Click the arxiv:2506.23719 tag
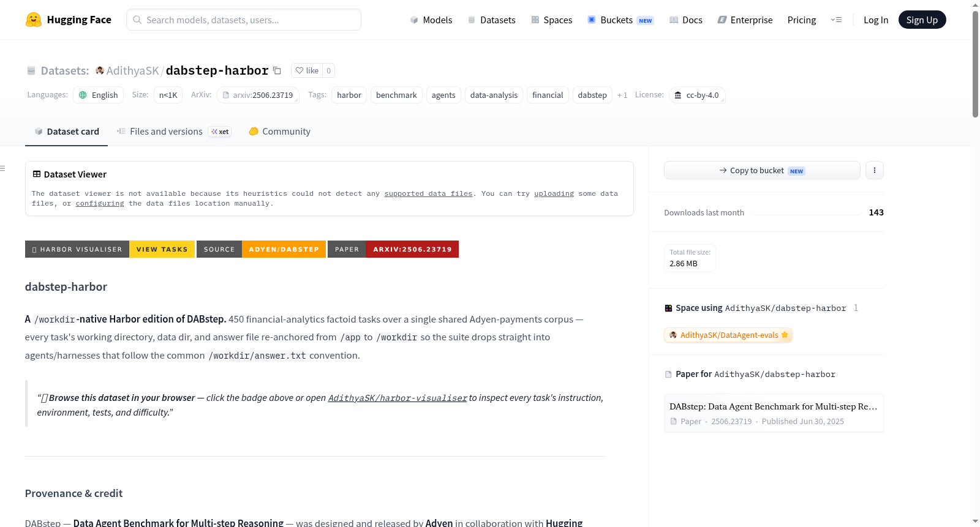980x527 pixels. (x=258, y=95)
